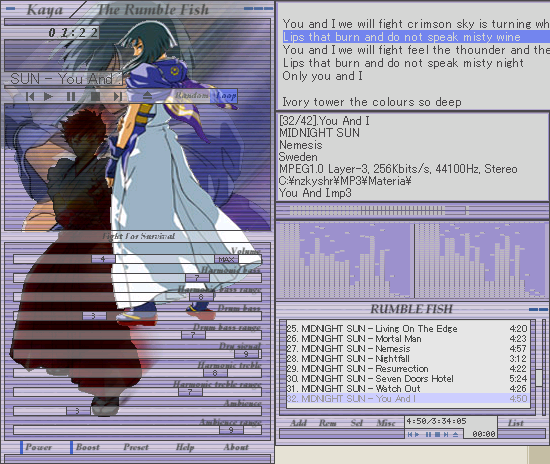Image resolution: width=550 pixels, height=464 pixels.
Task: Select playlist entry 29 Resurrection
Action: coord(407,369)
